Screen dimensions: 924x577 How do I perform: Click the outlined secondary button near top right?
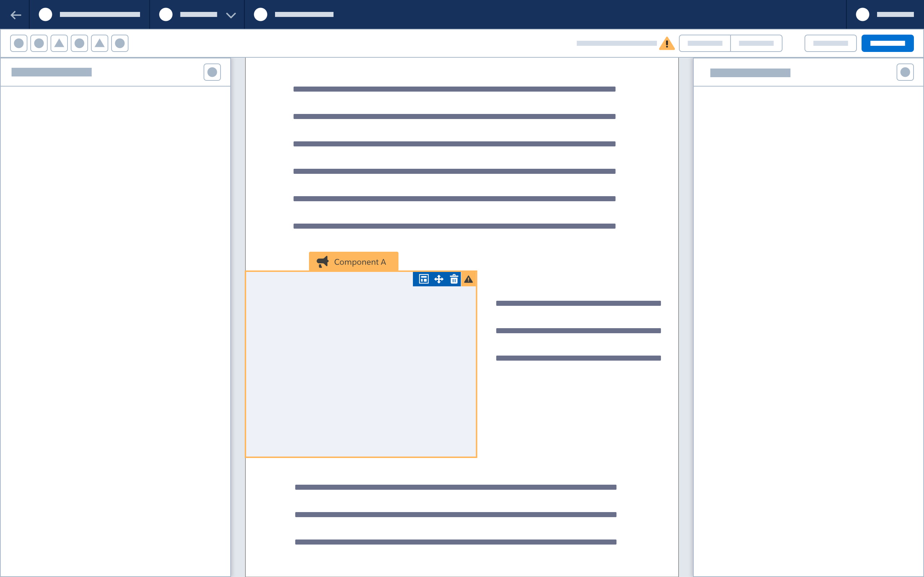[831, 43]
